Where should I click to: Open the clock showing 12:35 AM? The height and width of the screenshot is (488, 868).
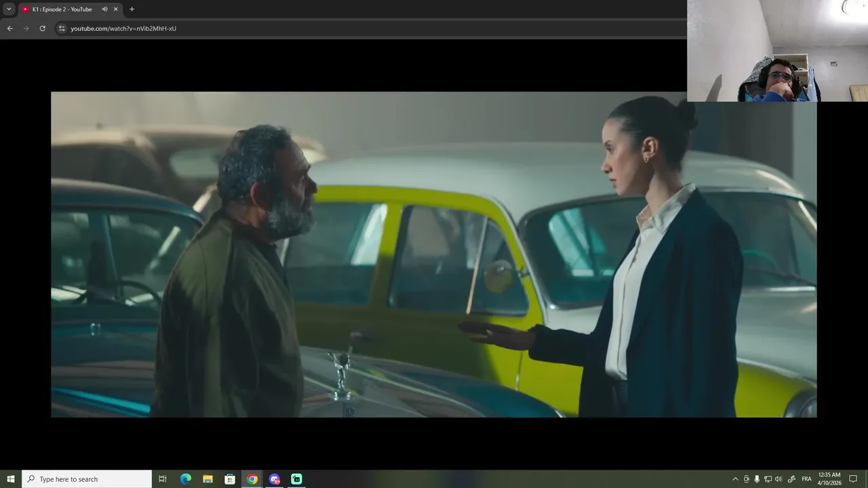pos(829,479)
